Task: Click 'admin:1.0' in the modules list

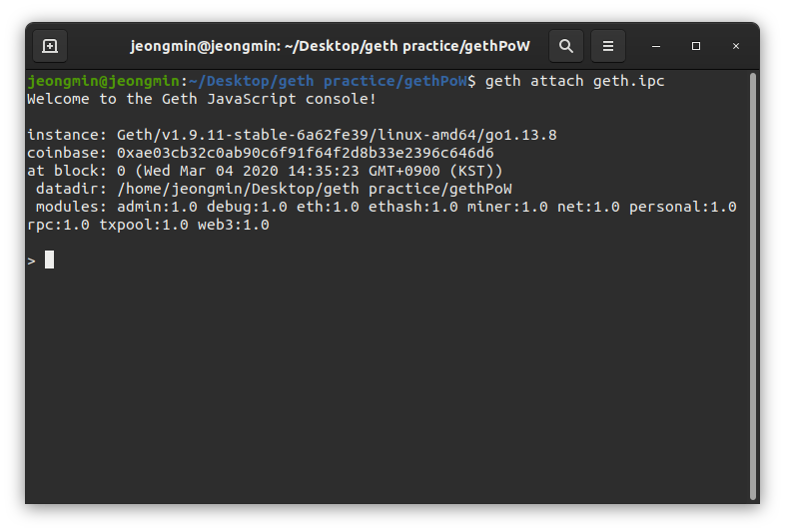Action: [157, 207]
